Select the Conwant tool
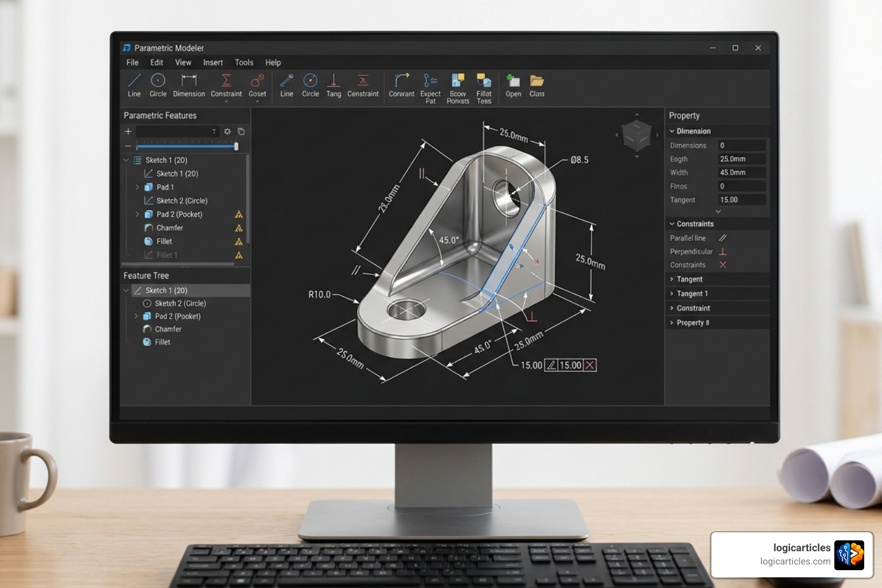Screen dimensions: 882x588 click(401, 86)
